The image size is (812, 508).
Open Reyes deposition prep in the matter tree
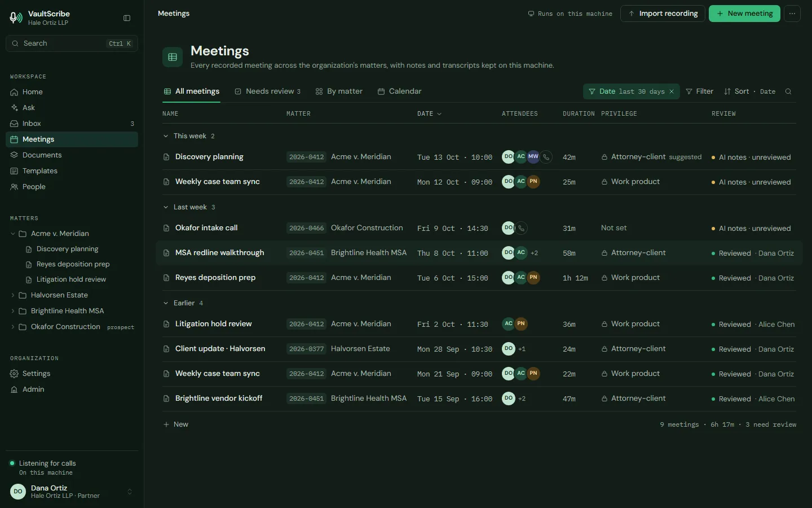click(73, 264)
